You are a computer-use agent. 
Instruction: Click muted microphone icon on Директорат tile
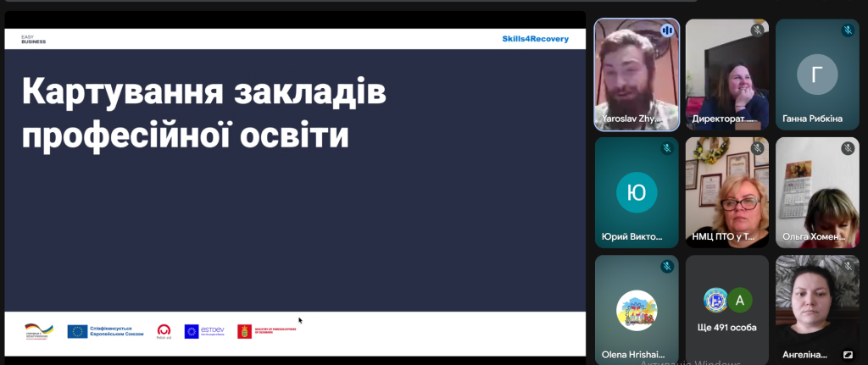pos(757,30)
